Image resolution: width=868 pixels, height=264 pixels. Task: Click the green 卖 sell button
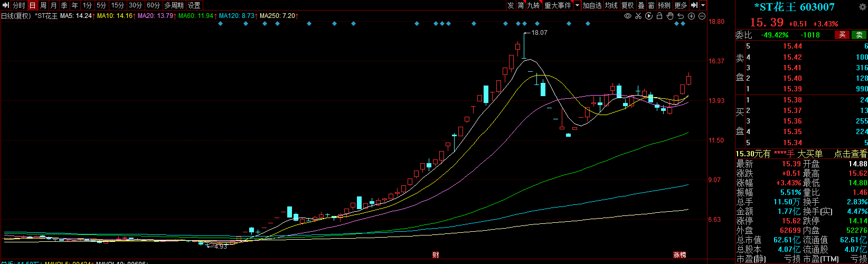click(x=859, y=35)
